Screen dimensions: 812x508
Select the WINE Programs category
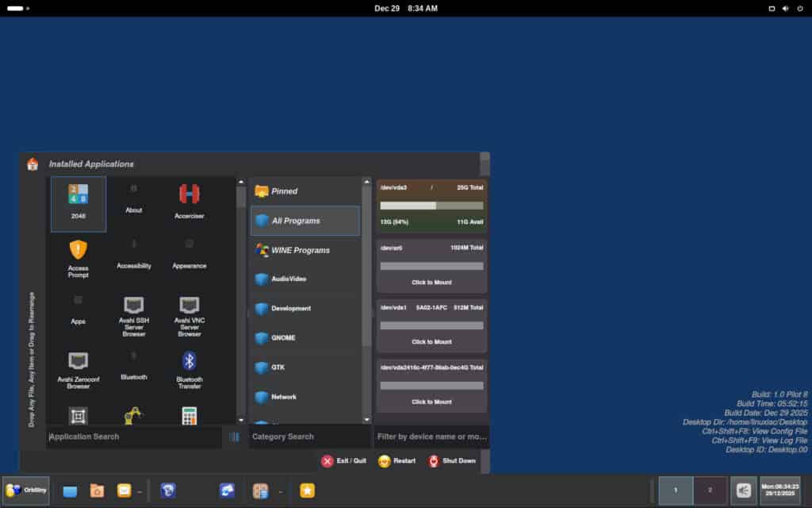click(x=304, y=250)
